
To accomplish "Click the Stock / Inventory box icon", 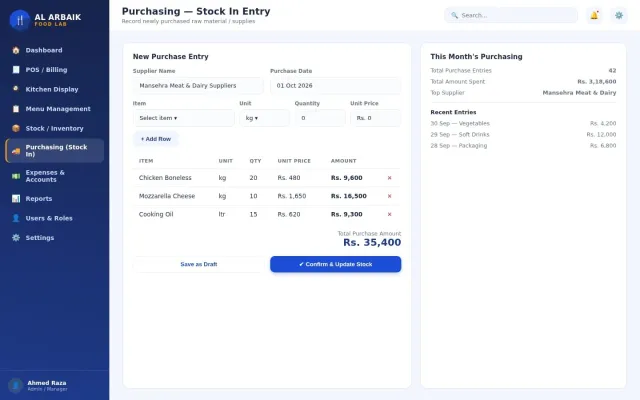I will point(16,128).
